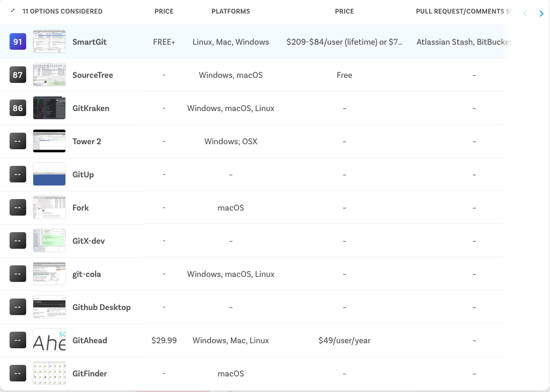Open Tower 2 screenshot thumbnail
Viewport: 550px width, 392px height.
pos(49,141)
